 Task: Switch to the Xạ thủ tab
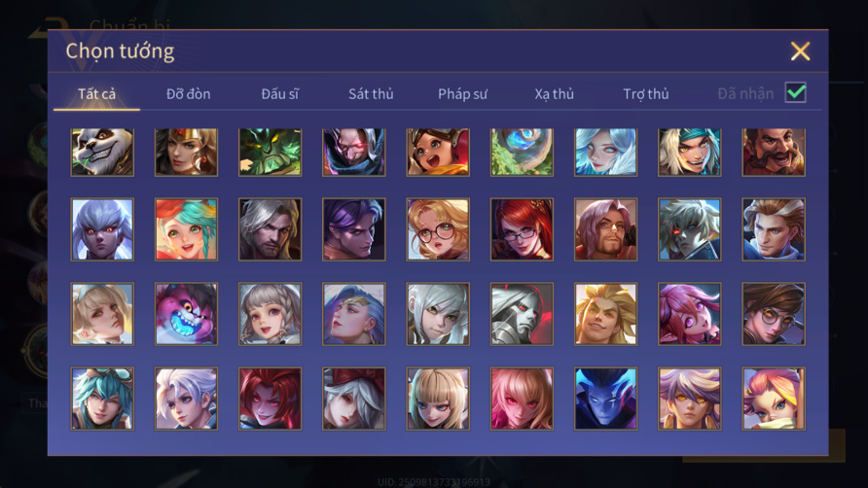coord(554,94)
